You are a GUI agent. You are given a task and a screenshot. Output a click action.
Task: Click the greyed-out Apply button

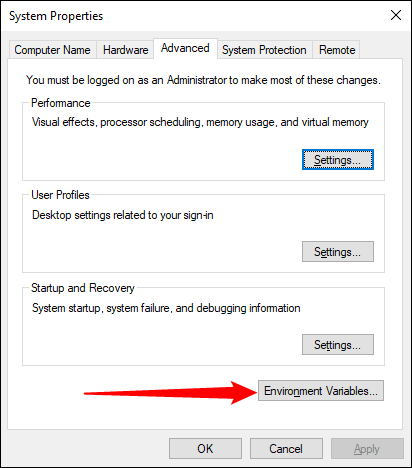click(x=367, y=449)
